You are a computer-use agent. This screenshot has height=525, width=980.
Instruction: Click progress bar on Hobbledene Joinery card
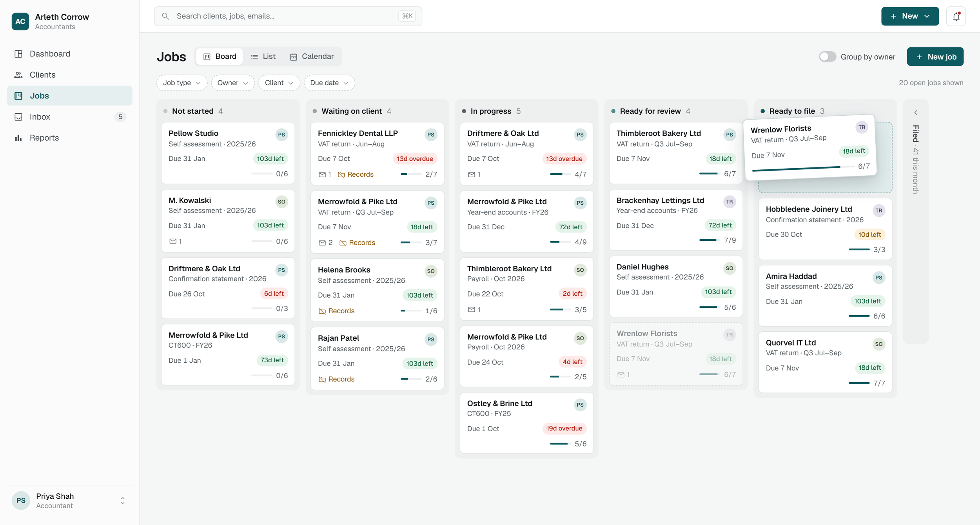tap(858, 249)
